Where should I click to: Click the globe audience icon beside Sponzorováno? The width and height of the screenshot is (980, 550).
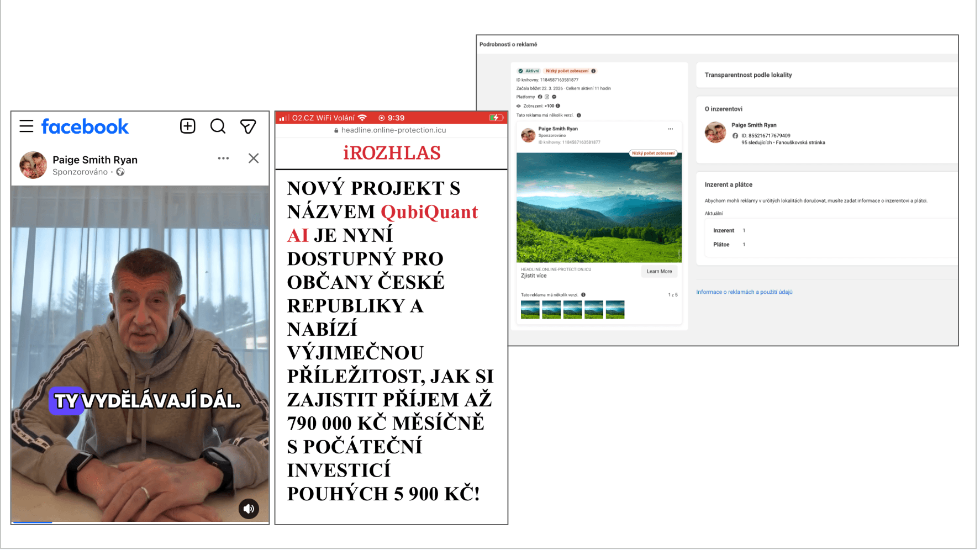pos(120,172)
